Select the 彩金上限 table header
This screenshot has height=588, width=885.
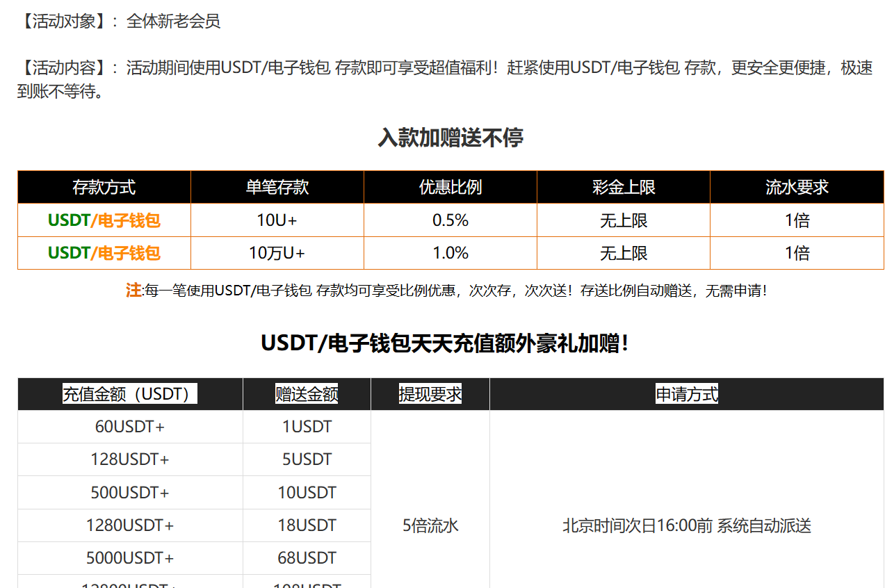(x=623, y=187)
